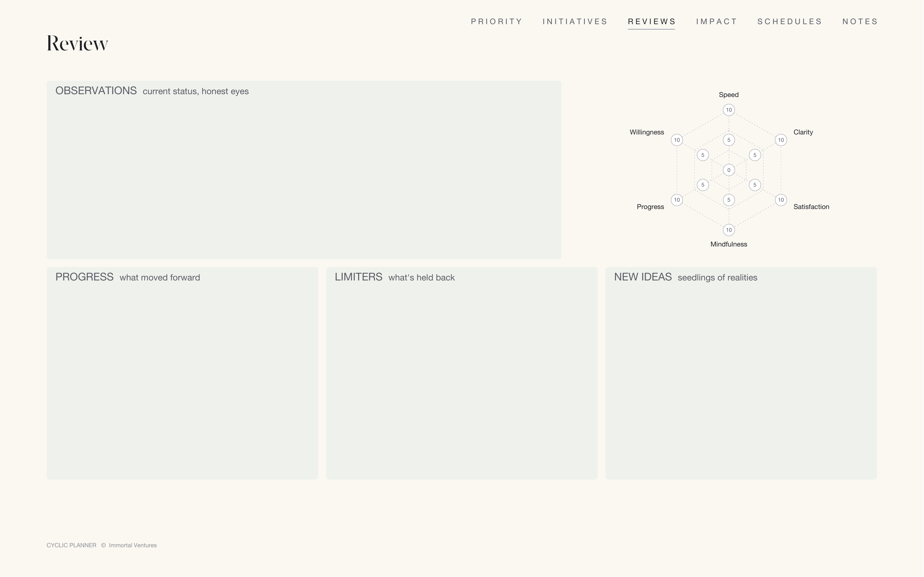The width and height of the screenshot is (924, 577).
Task: Click the Mindfulness axis label
Action: (728, 244)
